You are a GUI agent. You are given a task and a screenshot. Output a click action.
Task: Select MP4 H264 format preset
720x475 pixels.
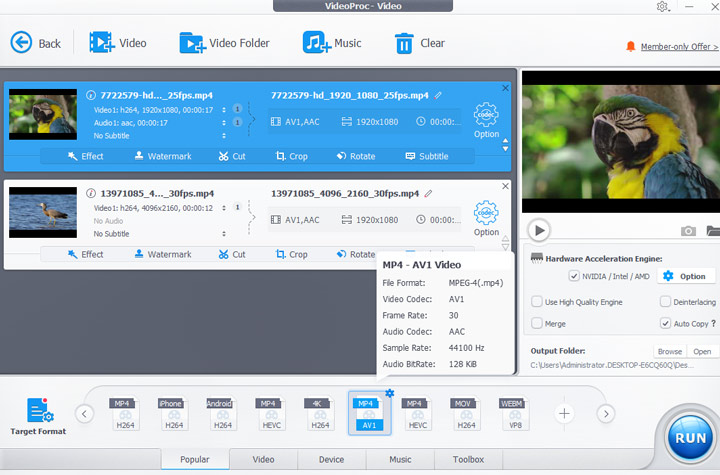click(x=124, y=414)
